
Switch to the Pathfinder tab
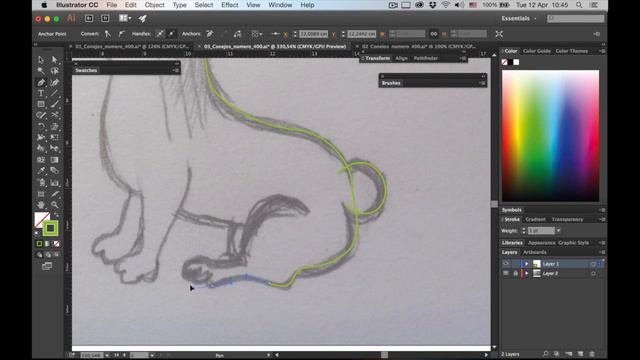(x=425, y=58)
